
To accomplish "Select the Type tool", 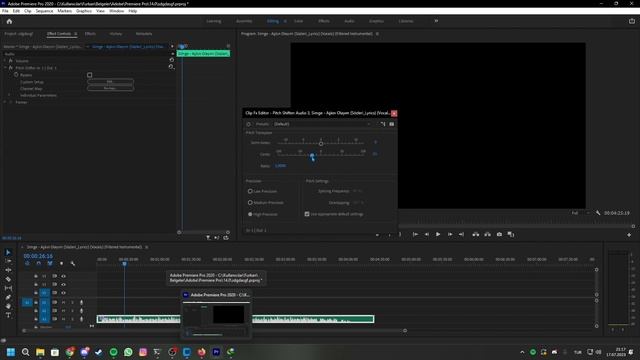I will (x=8, y=315).
